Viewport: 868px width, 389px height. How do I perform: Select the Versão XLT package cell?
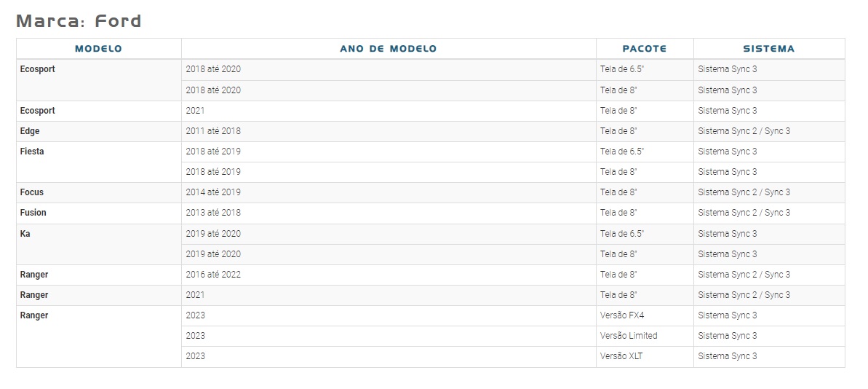(645, 356)
